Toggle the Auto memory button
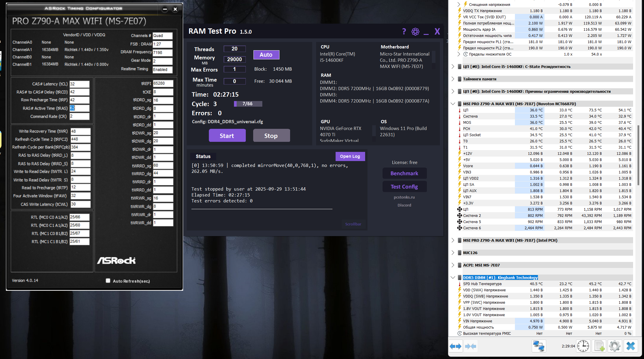 266,55
